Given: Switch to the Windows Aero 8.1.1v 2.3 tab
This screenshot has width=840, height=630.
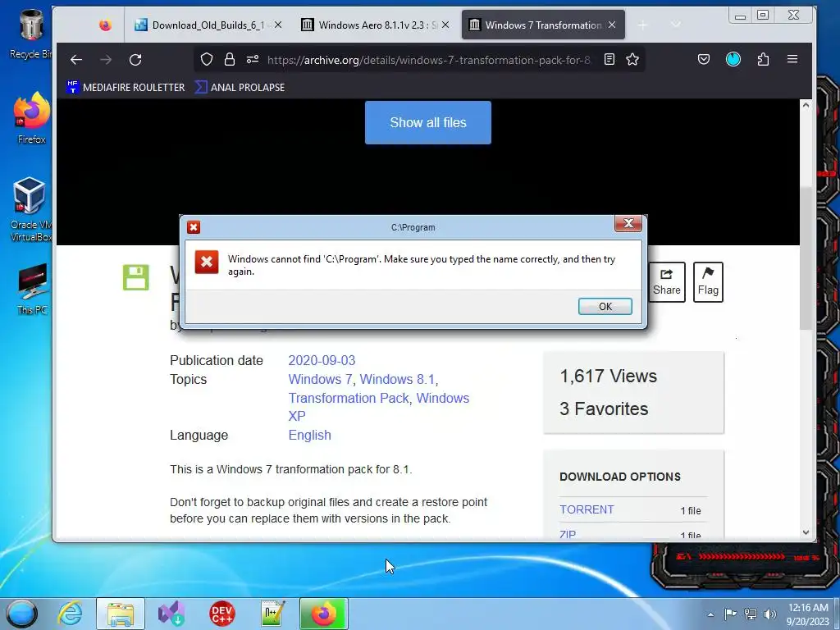Looking at the screenshot, I should pos(375,25).
